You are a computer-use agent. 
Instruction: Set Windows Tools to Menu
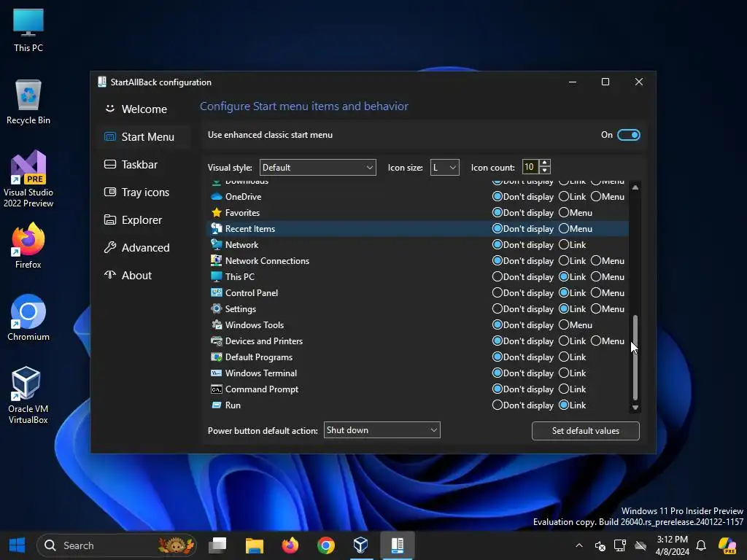pyautogui.click(x=564, y=324)
